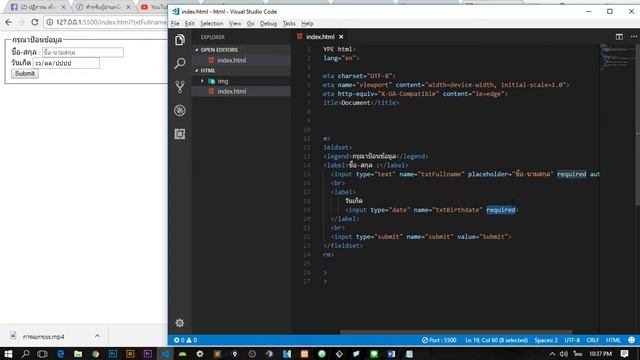Open Task View on the taskbar
Screen dimensions: 640x360
click(x=42, y=353)
